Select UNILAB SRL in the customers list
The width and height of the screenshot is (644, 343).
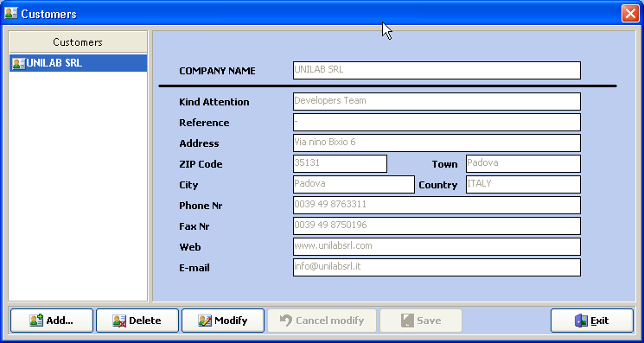coord(78,63)
